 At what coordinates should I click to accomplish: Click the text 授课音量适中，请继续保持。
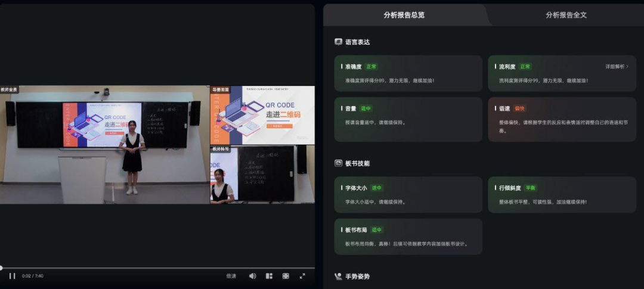click(x=376, y=122)
